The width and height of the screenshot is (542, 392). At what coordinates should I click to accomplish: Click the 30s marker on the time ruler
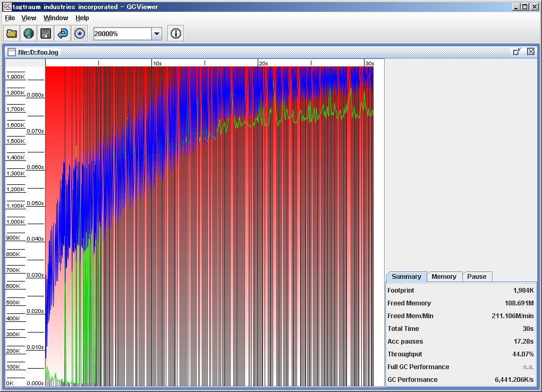click(x=370, y=63)
